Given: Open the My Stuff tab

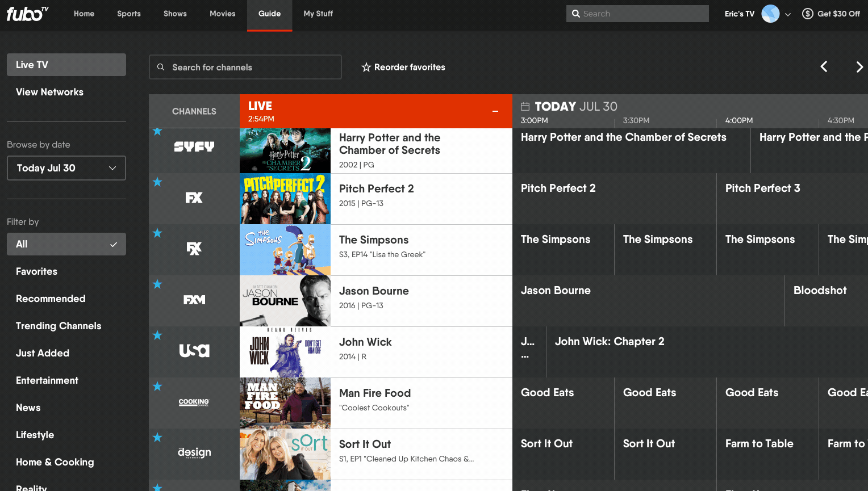Looking at the screenshot, I should tap(318, 14).
